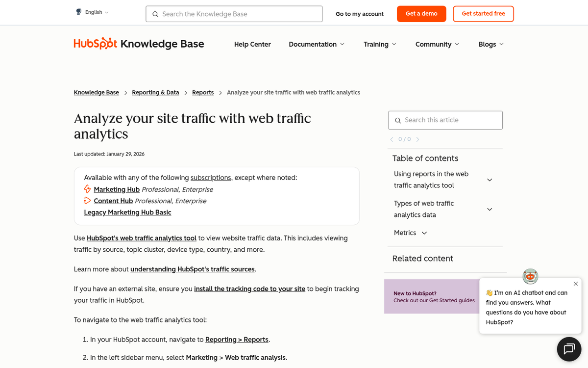This screenshot has height=368, width=588.
Task: Dismiss the chatbot popup with the X
Action: [x=575, y=284]
